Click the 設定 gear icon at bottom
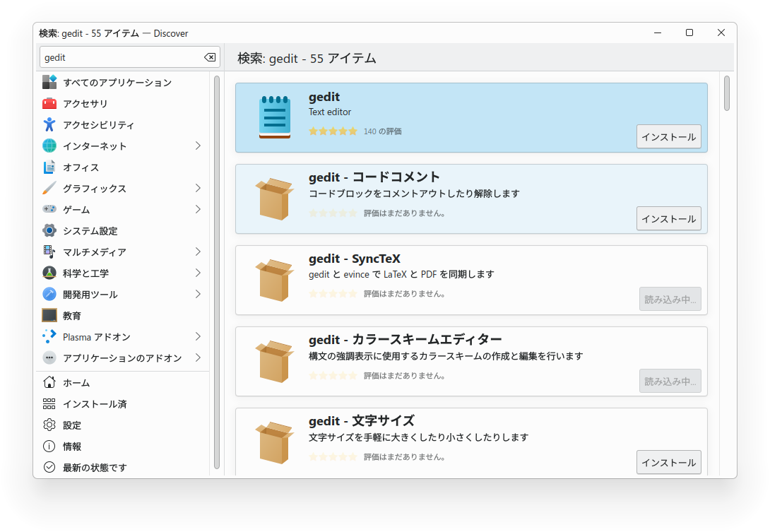This screenshot has height=532, width=770. click(49, 425)
